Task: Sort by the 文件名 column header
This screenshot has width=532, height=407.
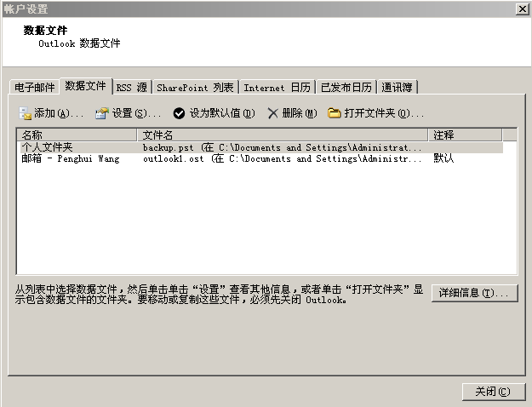Action: [x=283, y=135]
